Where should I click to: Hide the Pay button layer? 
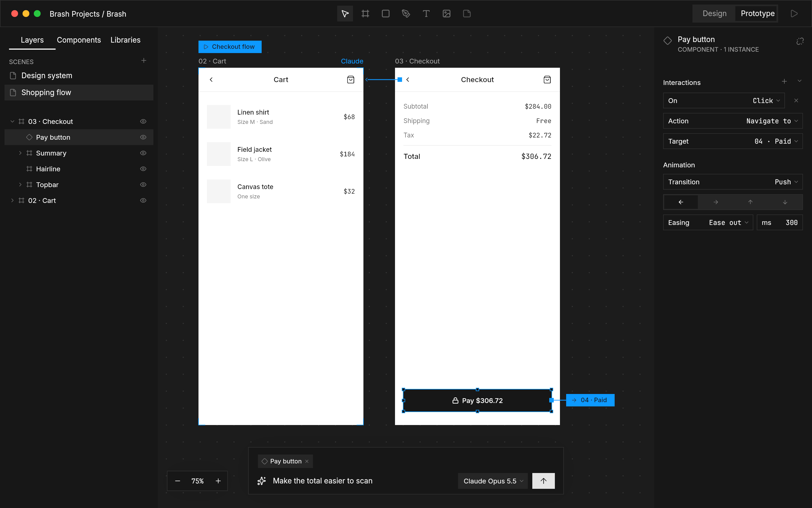[143, 137]
